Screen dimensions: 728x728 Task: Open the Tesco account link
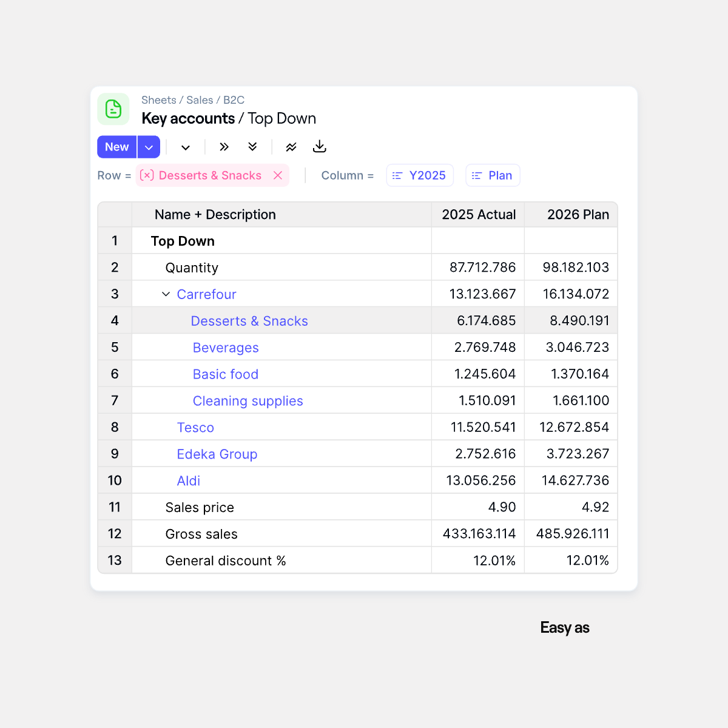pos(195,428)
